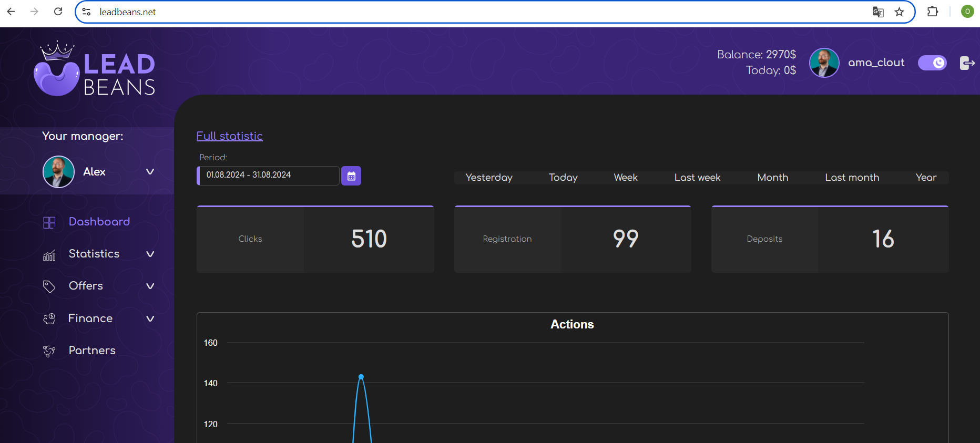The image size is (980, 443).
Task: Click the 160 axis label on chart
Action: (210, 343)
